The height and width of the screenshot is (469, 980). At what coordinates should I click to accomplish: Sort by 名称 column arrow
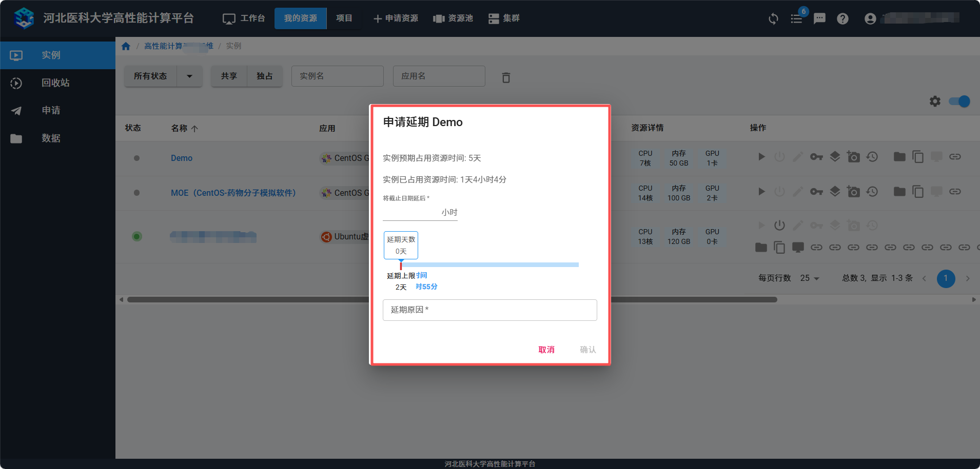[194, 129]
